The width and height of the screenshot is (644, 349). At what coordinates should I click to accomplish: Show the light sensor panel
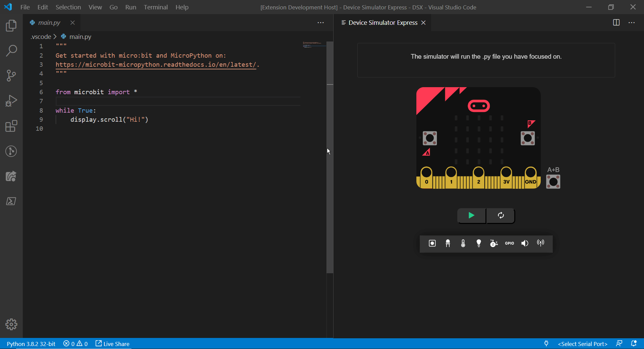tap(478, 243)
